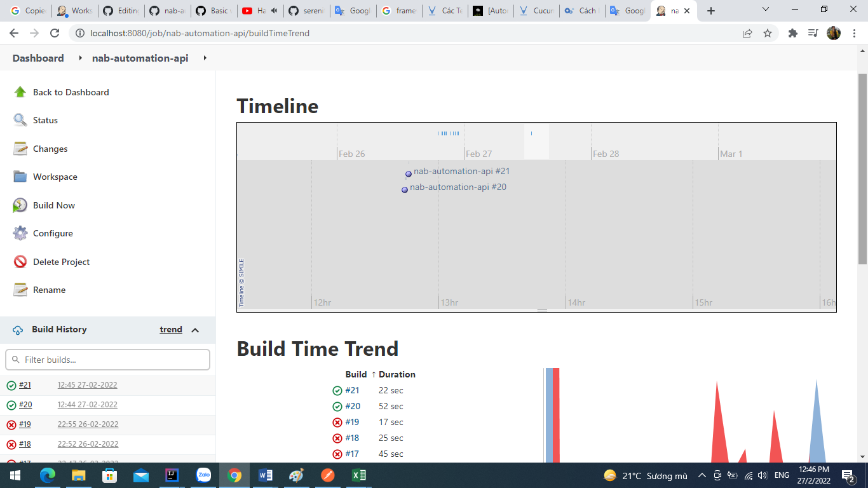
Task: Open the Excel icon in the taskbar
Action: click(358, 475)
